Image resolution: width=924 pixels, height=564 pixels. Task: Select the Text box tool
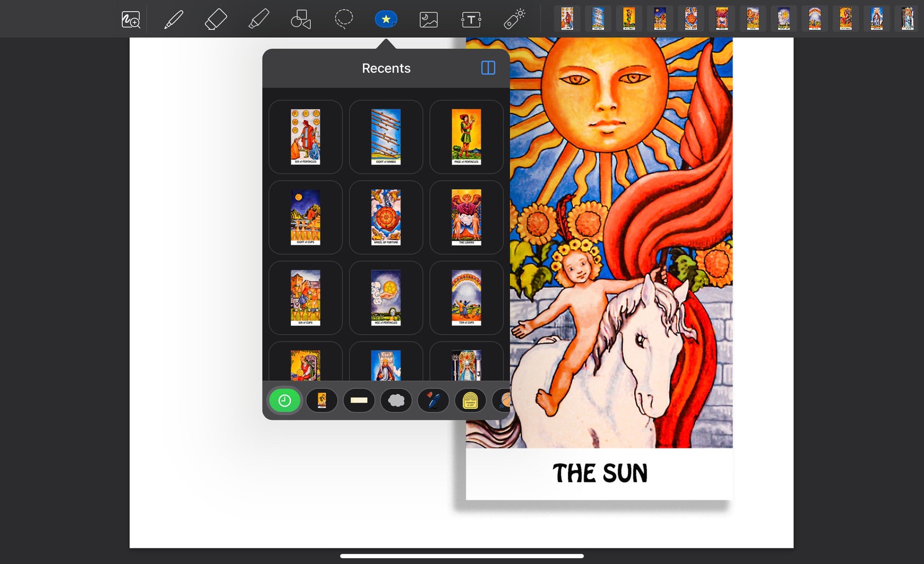tap(471, 20)
